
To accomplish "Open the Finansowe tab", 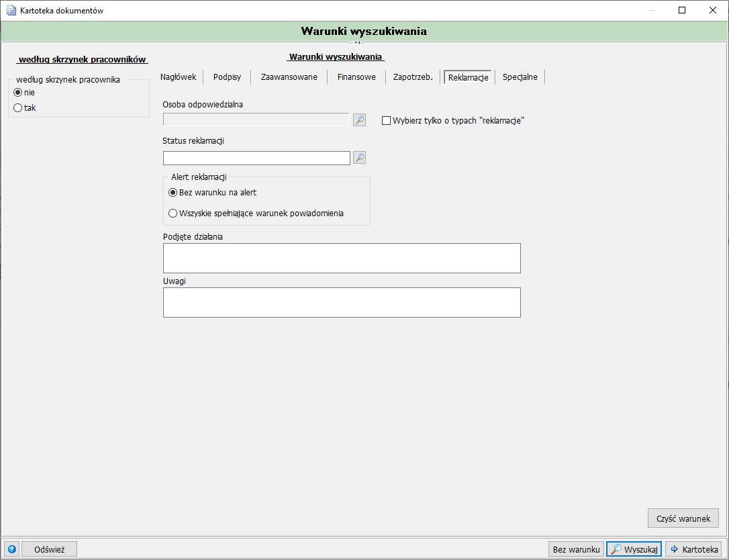I will pyautogui.click(x=356, y=77).
